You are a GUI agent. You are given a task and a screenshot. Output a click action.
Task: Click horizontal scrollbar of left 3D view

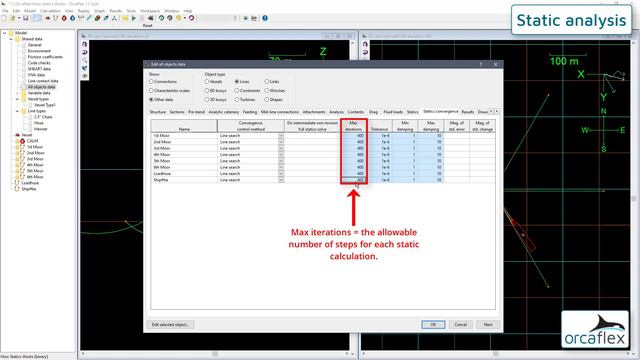tap(215, 354)
